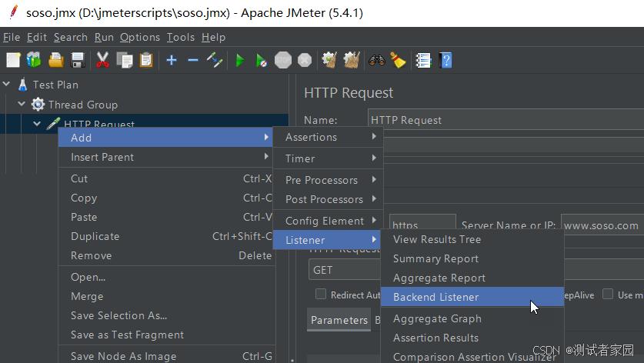Open the Help menu
Viewport: 644px width, 363px height.
214,38
